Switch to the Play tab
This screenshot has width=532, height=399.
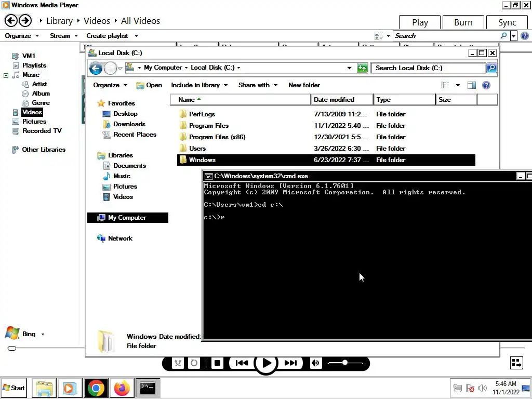(x=420, y=22)
